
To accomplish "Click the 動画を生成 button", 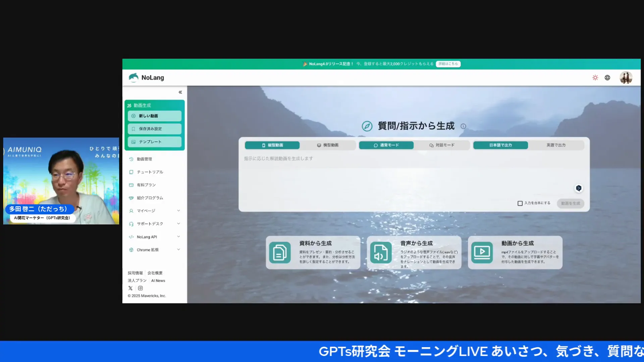I will click(x=571, y=203).
